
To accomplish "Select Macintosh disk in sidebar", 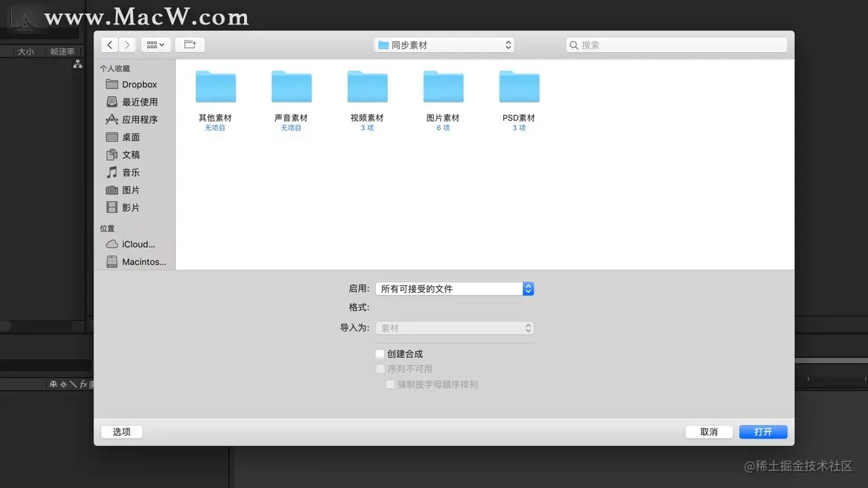I will (134, 262).
